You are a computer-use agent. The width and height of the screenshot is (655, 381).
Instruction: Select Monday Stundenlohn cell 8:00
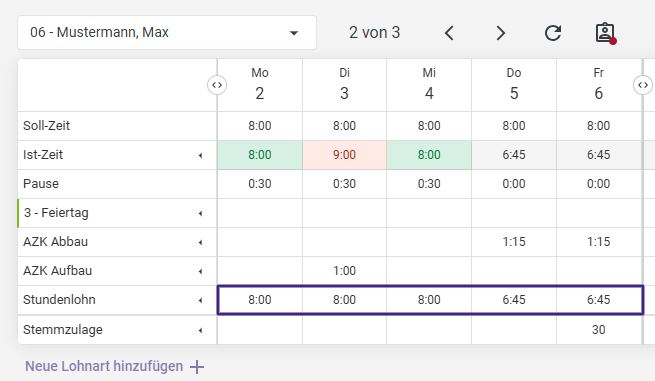pyautogui.click(x=260, y=300)
